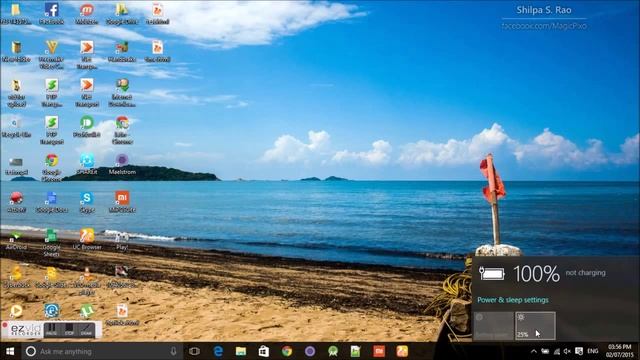The width and height of the screenshot is (640, 360).
Task: Launch the Store from the taskbar
Action: click(x=264, y=351)
